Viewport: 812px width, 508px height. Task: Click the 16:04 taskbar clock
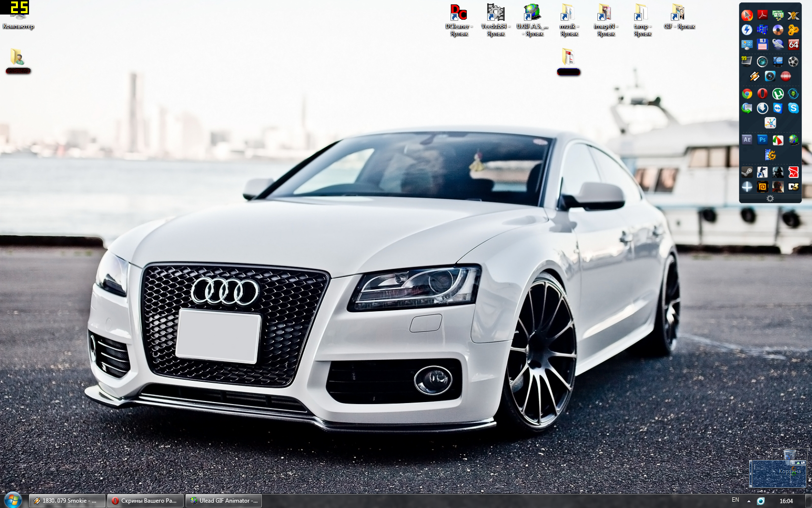point(786,501)
